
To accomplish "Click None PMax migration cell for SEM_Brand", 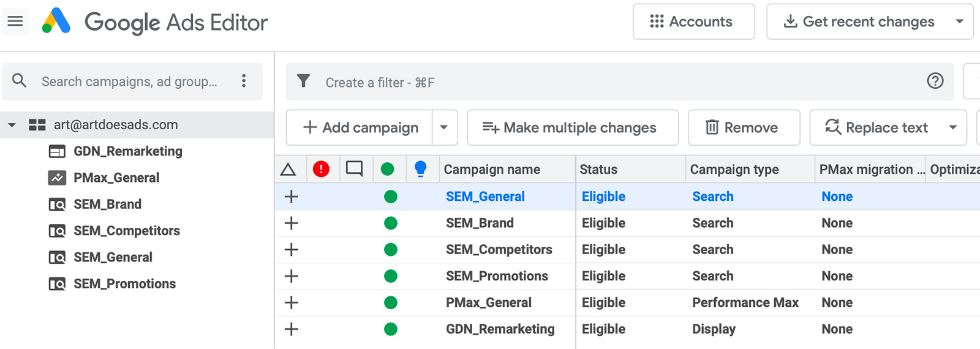I will (837, 223).
